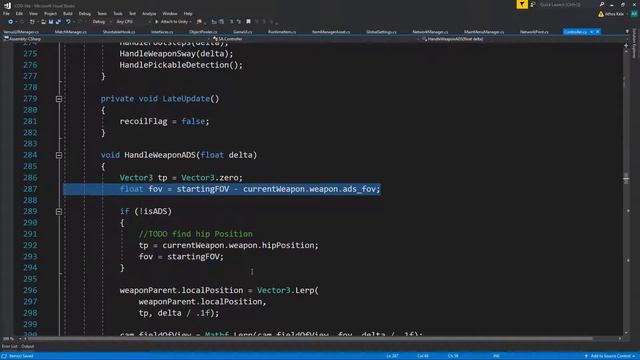Open the View menu
The width and height of the screenshot is (640, 360).
coord(33,13)
